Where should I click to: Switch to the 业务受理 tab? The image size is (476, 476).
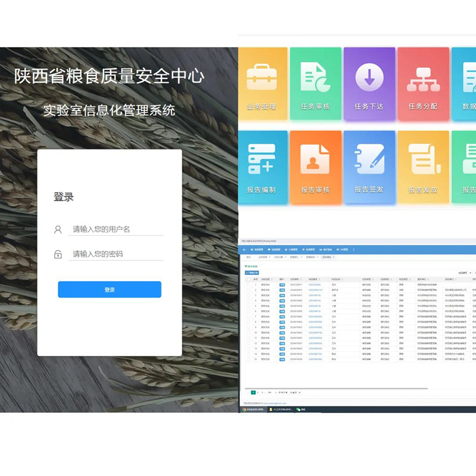tap(262, 257)
